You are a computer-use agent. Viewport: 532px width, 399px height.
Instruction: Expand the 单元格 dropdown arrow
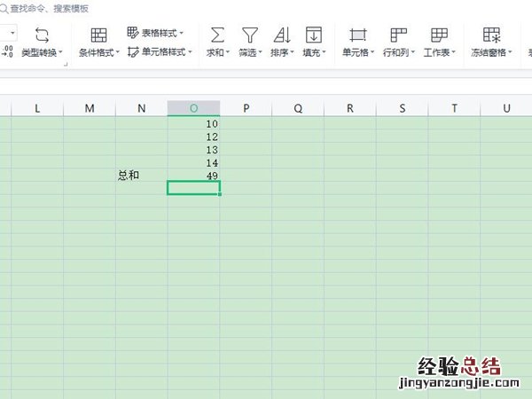click(x=372, y=52)
